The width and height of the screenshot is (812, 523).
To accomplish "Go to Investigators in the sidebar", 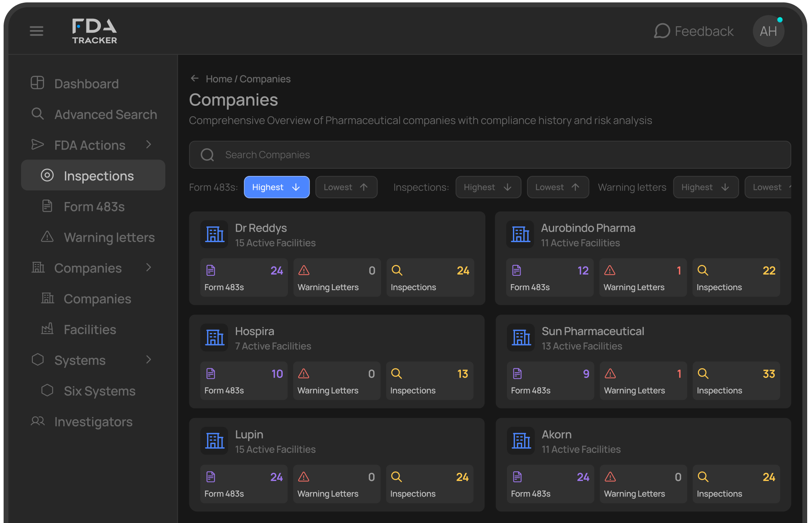I will (x=93, y=422).
